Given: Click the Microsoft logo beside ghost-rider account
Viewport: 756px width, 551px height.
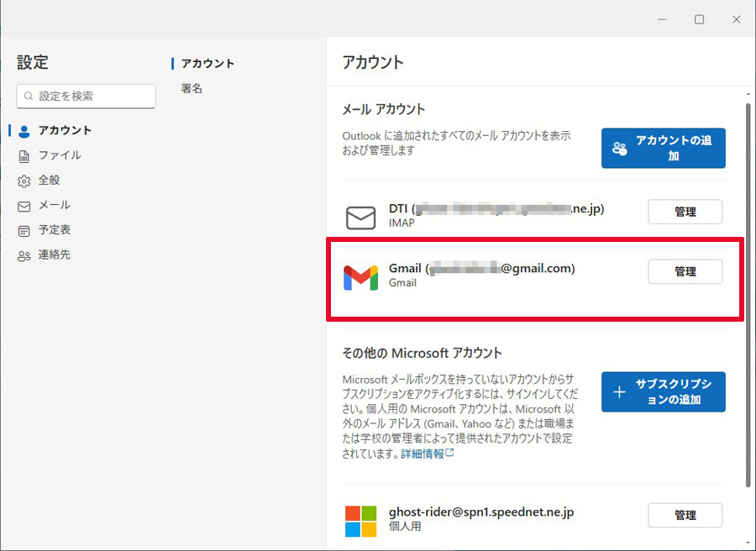Looking at the screenshot, I should pyautogui.click(x=360, y=521).
